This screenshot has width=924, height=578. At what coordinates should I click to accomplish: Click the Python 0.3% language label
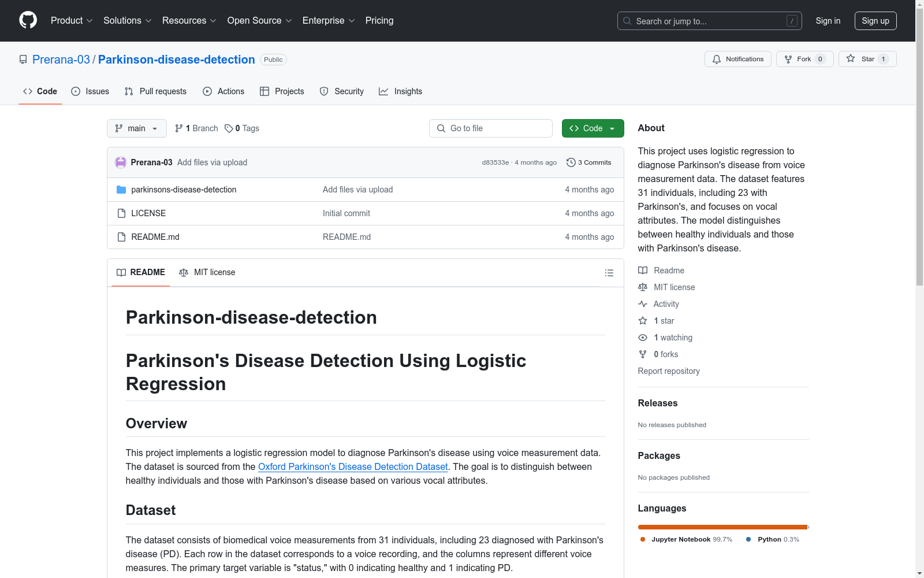pos(773,539)
